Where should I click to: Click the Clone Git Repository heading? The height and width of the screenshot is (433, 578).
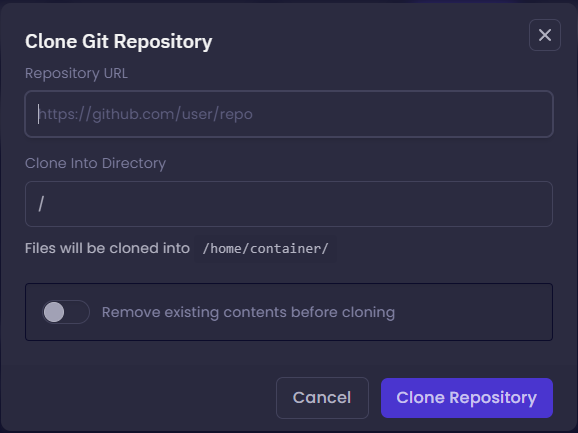pos(118,41)
